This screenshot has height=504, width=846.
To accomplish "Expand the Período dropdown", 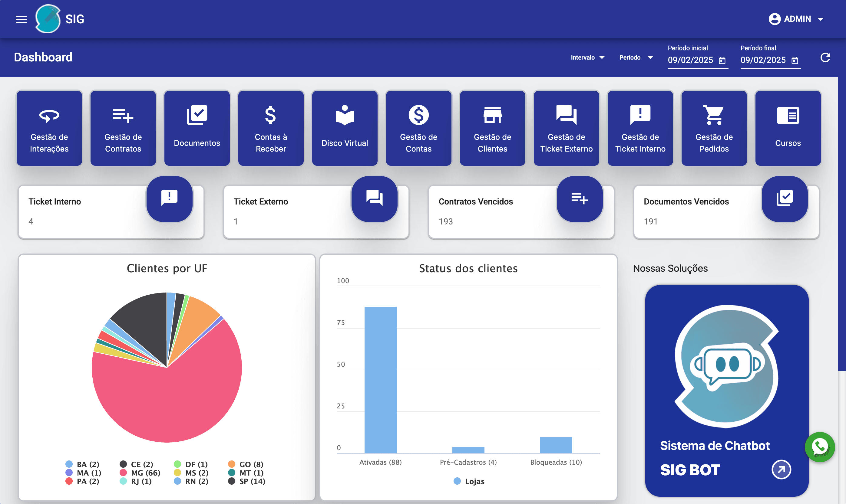I will pyautogui.click(x=636, y=57).
